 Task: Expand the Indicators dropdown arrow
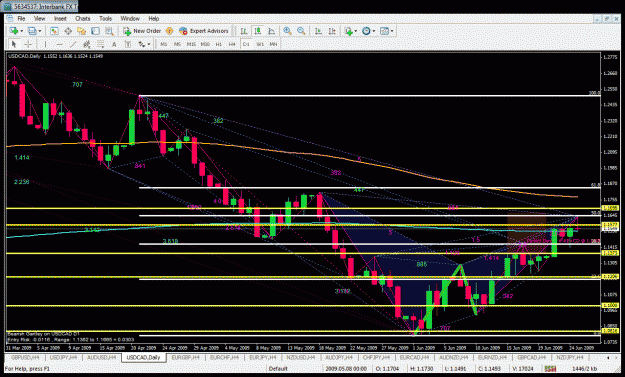click(356, 31)
